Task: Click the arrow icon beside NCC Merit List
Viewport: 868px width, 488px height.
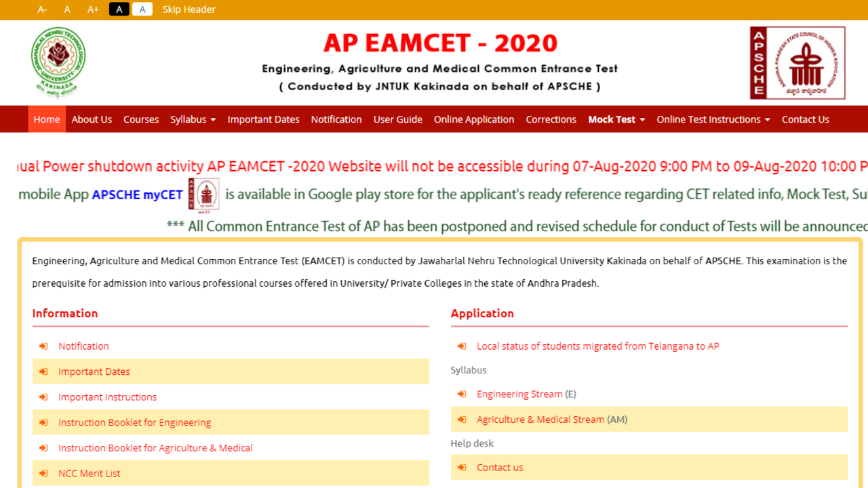Action: point(43,474)
